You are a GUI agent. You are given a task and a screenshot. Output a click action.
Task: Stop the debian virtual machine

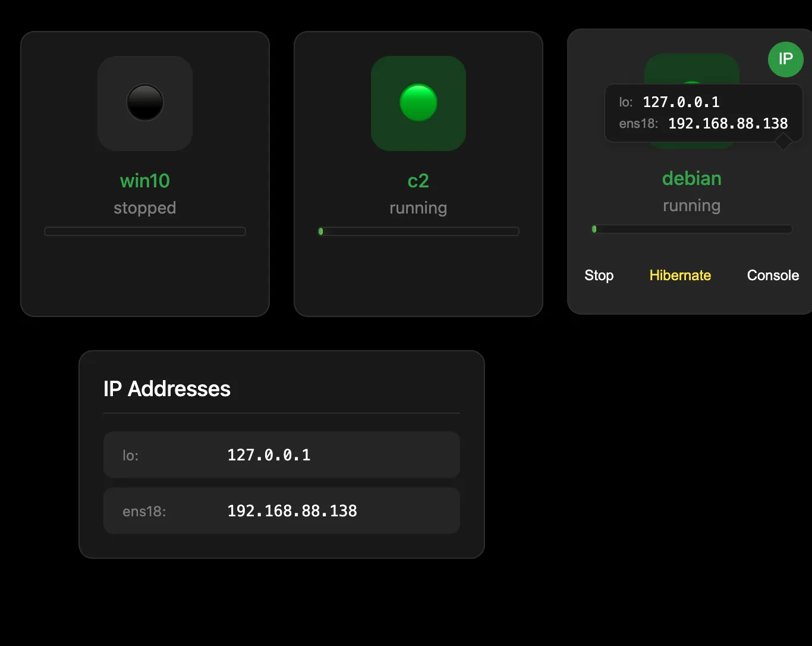click(x=599, y=275)
